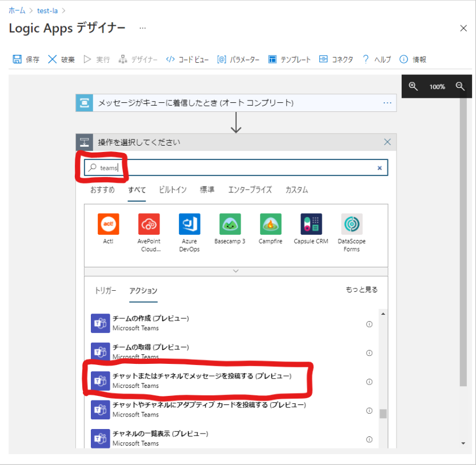The image size is (476, 465).
Task: Open テンプレート (Templates) from the toolbar
Action: tap(289, 59)
